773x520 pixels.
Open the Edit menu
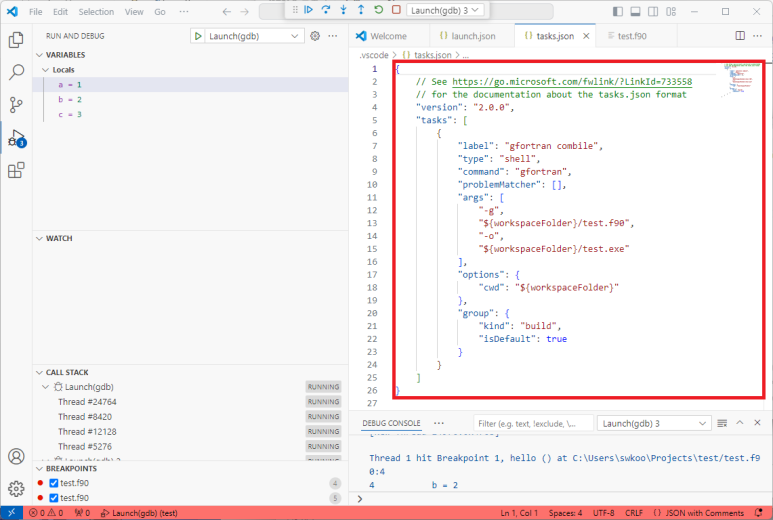pos(60,12)
